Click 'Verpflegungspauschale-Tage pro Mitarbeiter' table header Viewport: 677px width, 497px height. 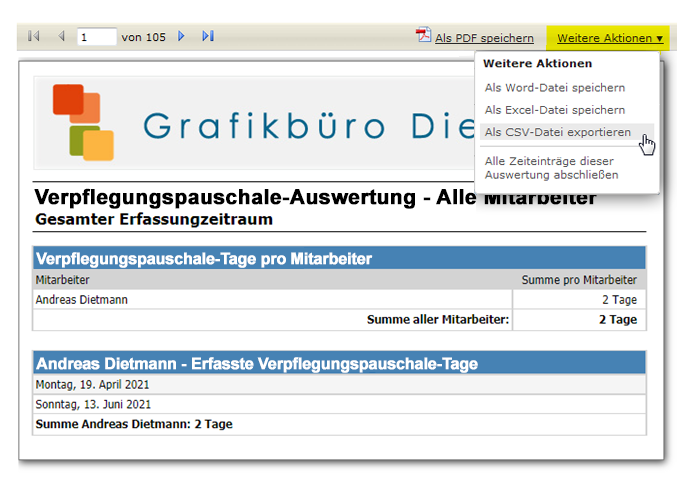pos(204,259)
